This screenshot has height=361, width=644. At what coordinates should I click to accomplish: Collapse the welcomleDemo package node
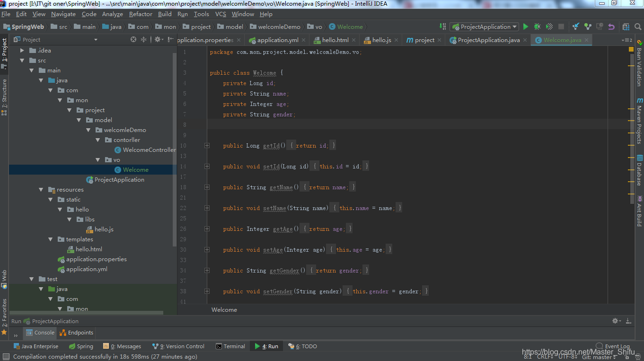point(88,130)
